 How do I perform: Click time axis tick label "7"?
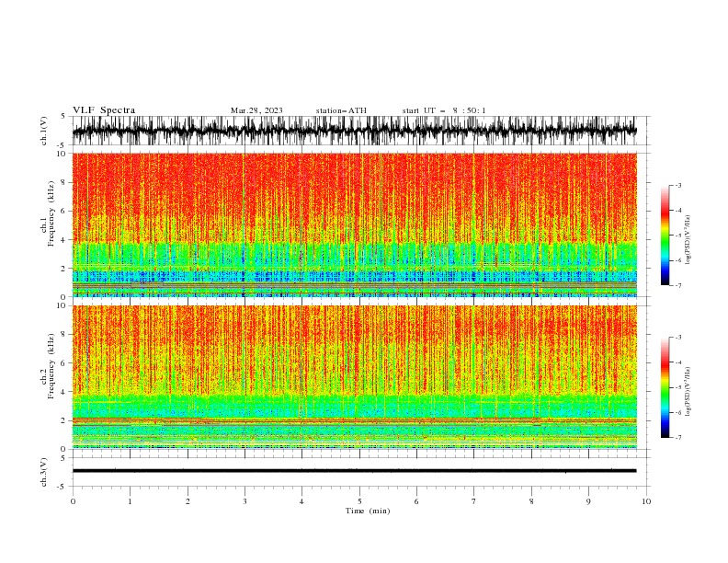[x=473, y=501]
